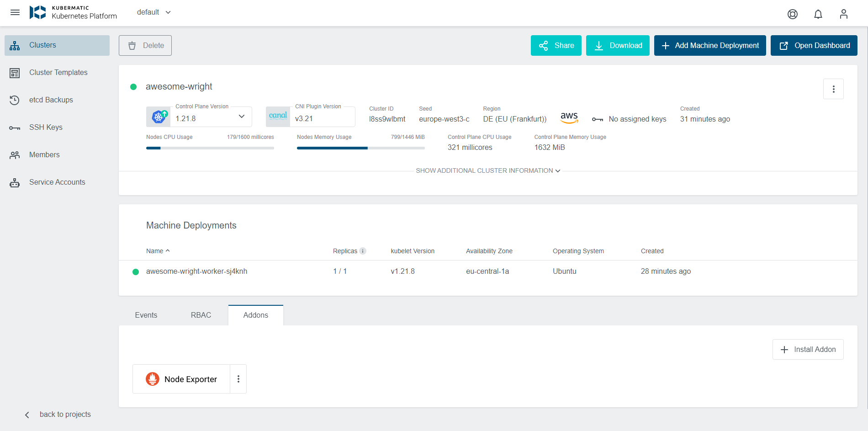
Task: Click the Replicas info icon
Action: [363, 251]
